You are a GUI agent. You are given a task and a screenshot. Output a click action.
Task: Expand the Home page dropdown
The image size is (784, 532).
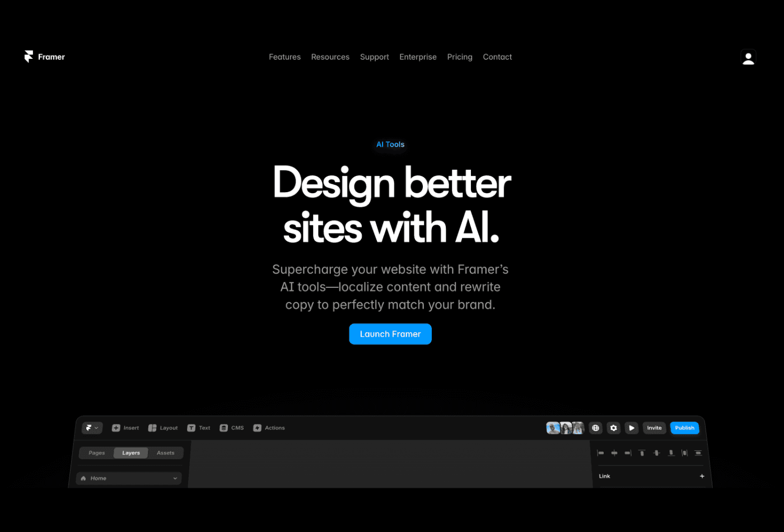coord(129,478)
